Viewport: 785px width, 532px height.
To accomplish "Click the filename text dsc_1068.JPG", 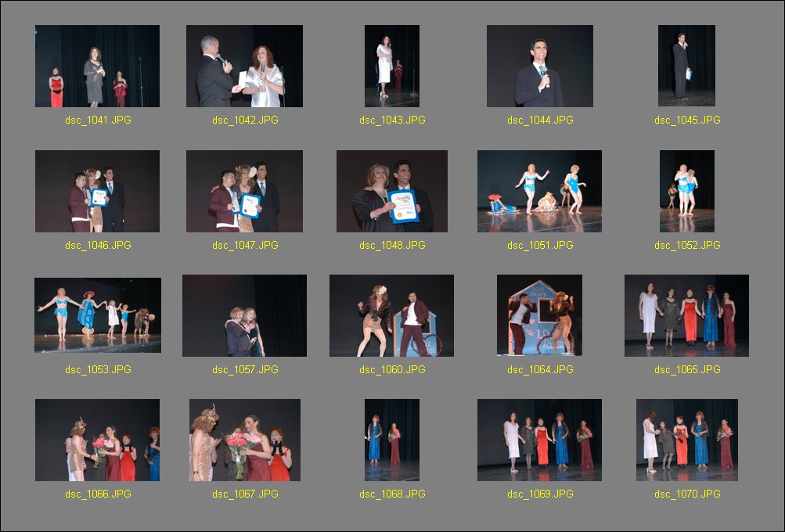I will click(x=393, y=494).
